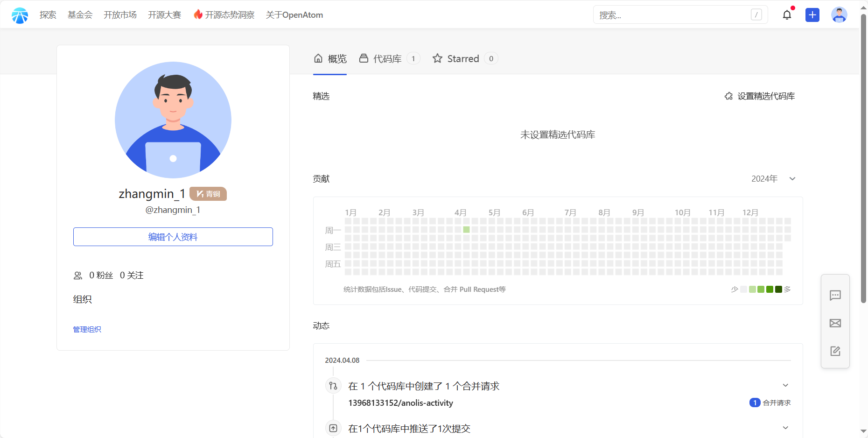The image size is (868, 438).
Task: Click the push commit timeline icon
Action: coord(333,428)
